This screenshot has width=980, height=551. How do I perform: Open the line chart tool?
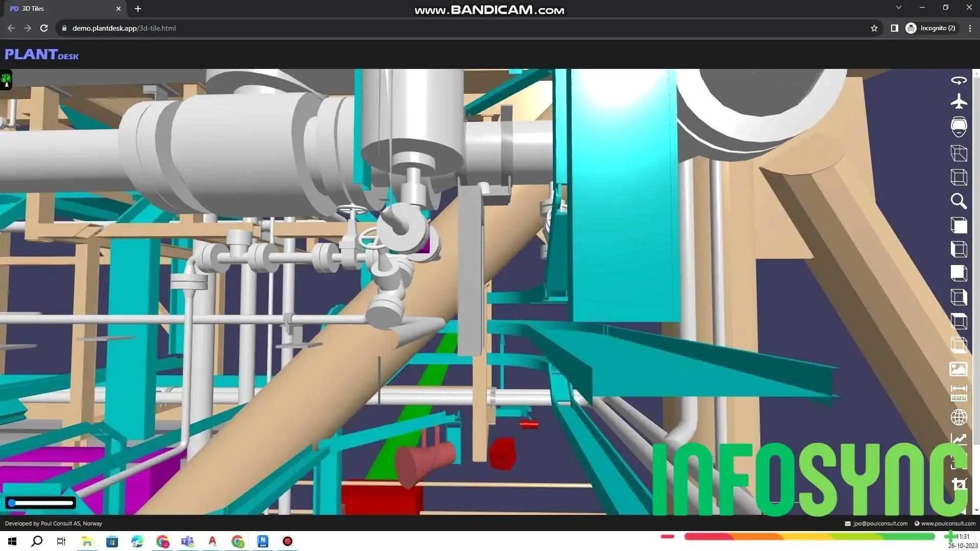(x=959, y=439)
